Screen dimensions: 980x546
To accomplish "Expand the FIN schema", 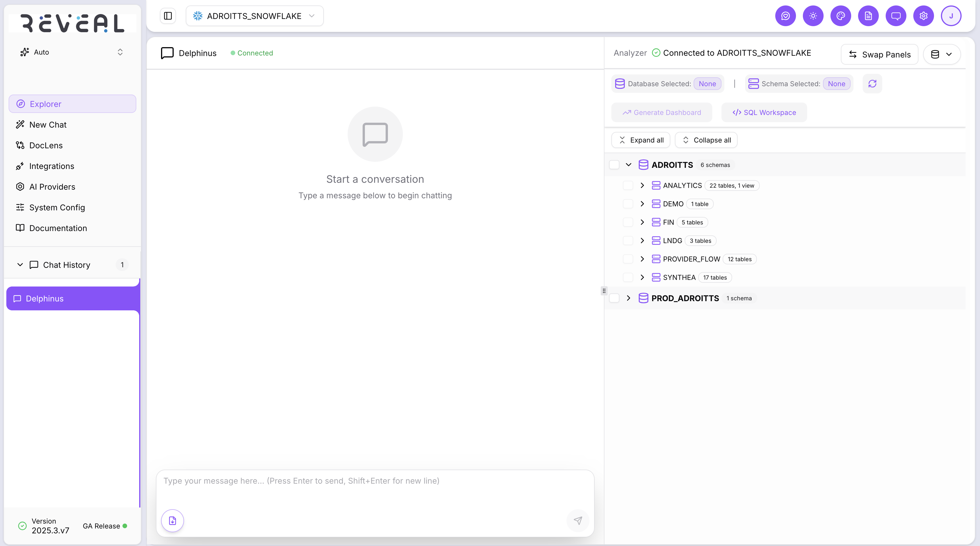I will coord(642,222).
